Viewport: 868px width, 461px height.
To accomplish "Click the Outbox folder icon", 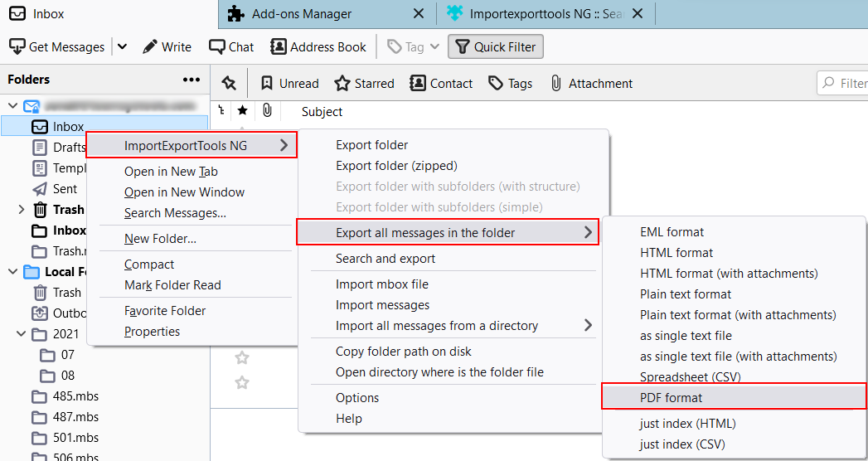I will pyautogui.click(x=39, y=313).
